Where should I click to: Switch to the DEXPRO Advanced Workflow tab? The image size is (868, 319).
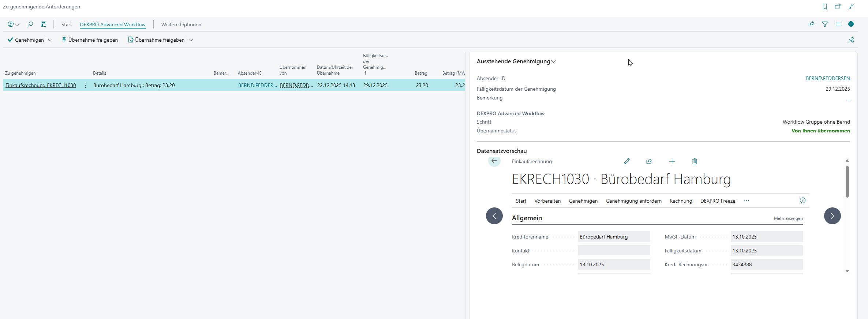point(113,25)
